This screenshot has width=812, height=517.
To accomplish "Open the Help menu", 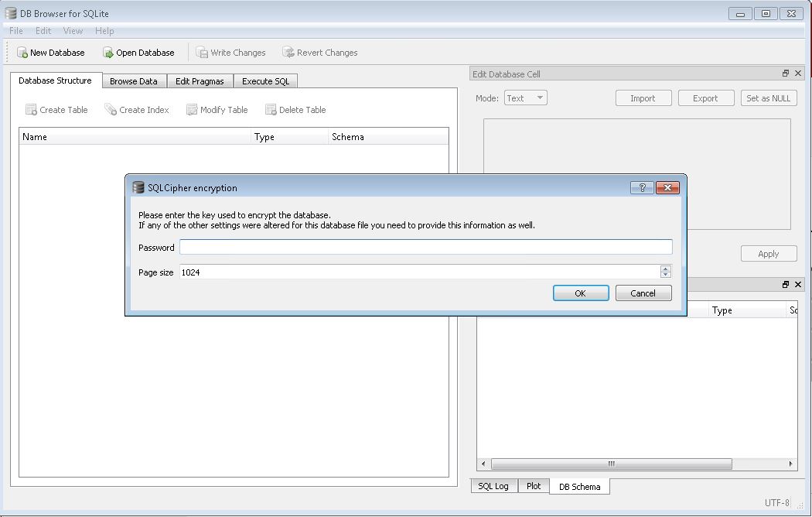I will pyautogui.click(x=104, y=30).
